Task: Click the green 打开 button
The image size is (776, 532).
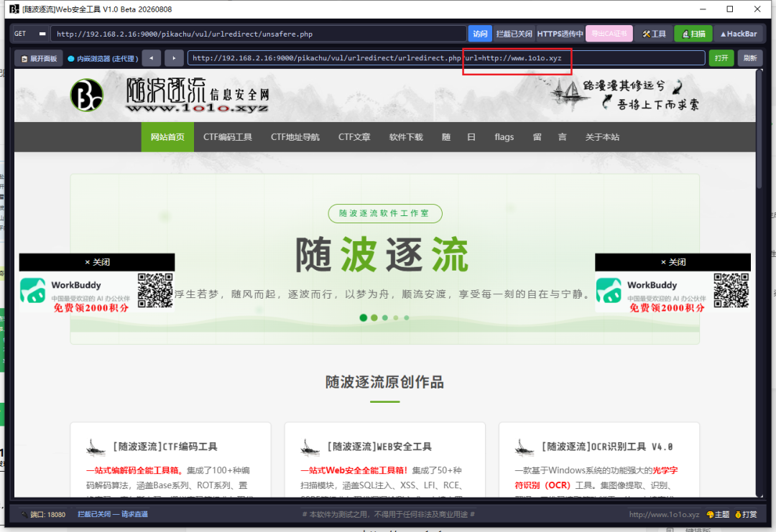Action: click(721, 58)
